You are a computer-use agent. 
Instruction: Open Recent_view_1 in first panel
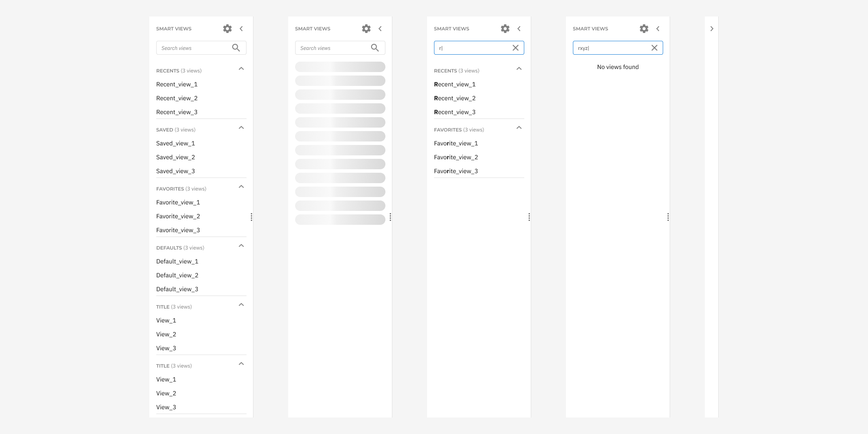click(177, 84)
